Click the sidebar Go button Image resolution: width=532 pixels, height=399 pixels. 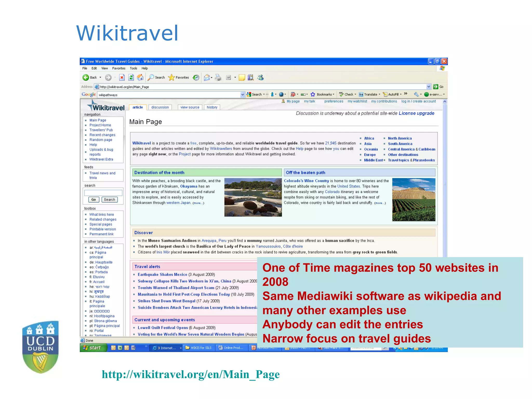(94, 199)
